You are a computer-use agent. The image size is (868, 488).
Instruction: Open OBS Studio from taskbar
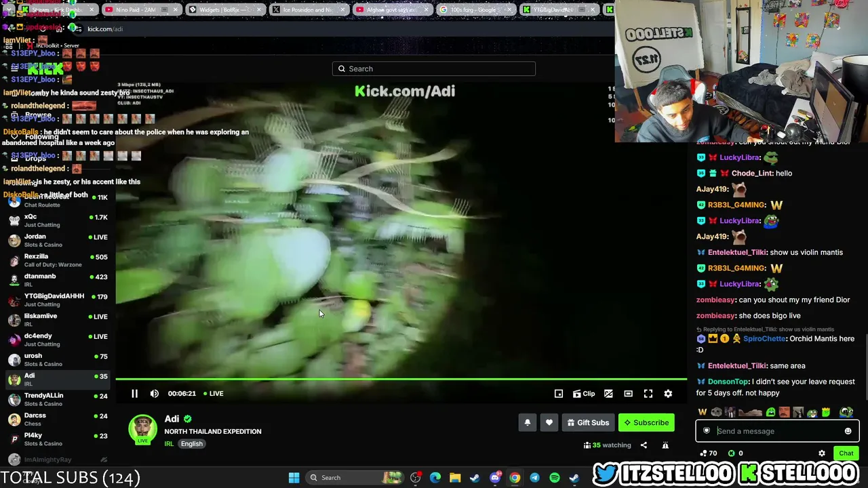click(x=416, y=478)
